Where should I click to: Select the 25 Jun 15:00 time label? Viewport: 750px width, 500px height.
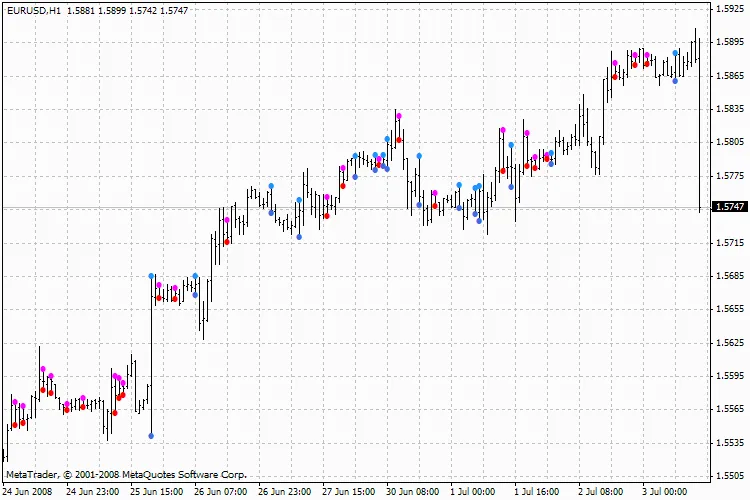pos(155,492)
